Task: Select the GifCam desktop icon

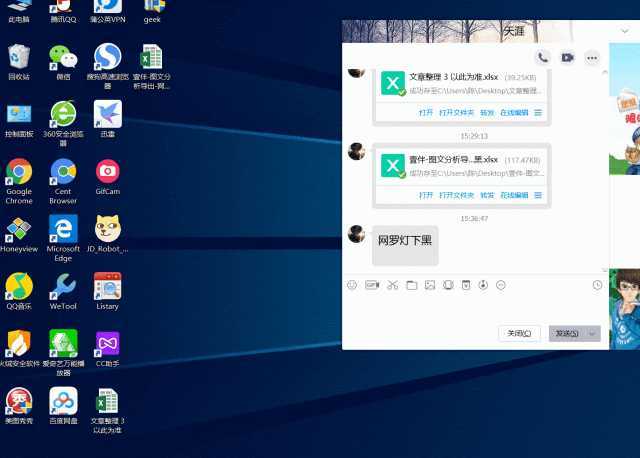Action: (x=108, y=177)
